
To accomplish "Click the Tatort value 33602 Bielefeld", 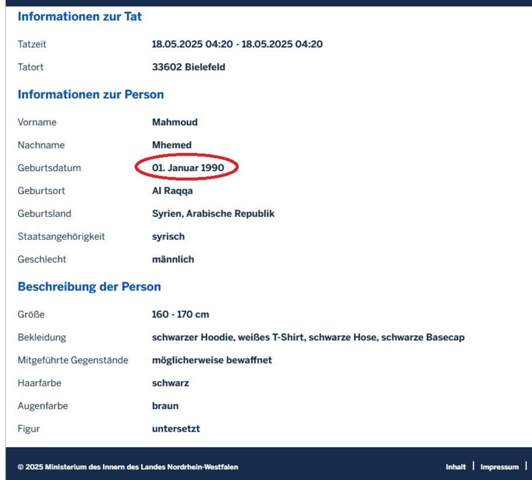I will 189,67.
